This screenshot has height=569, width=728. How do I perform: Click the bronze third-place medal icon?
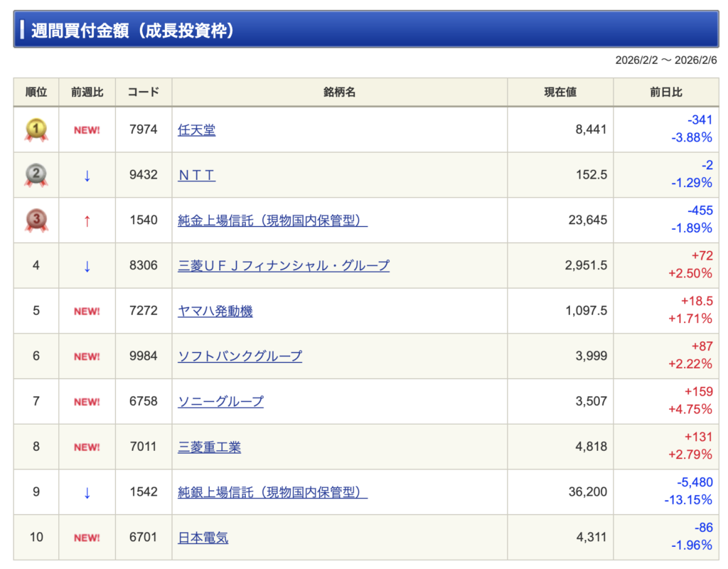(x=36, y=220)
